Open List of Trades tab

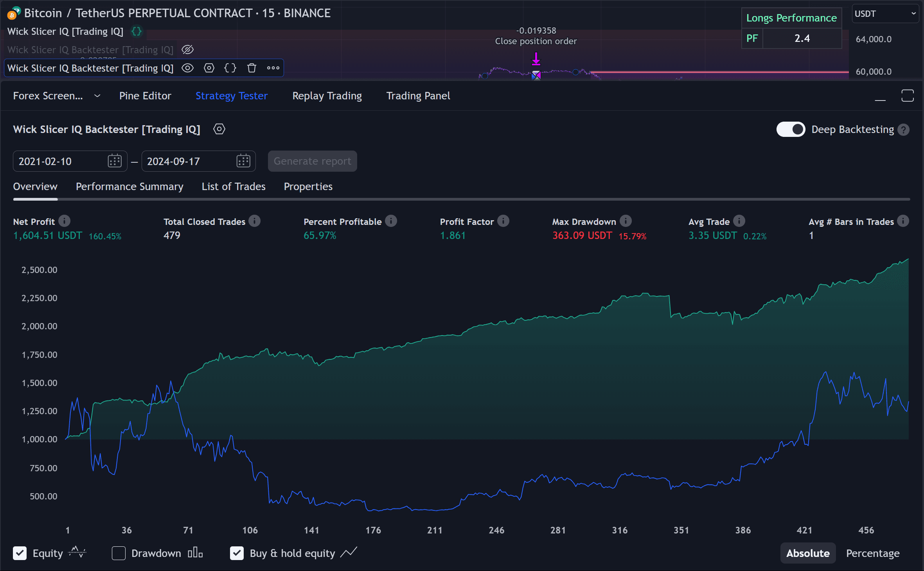click(234, 187)
